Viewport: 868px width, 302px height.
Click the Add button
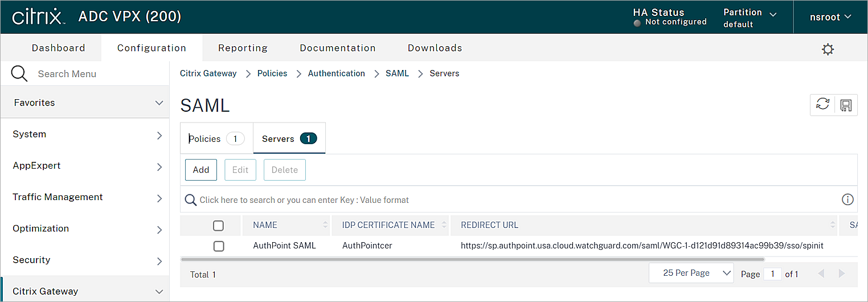coord(201,170)
